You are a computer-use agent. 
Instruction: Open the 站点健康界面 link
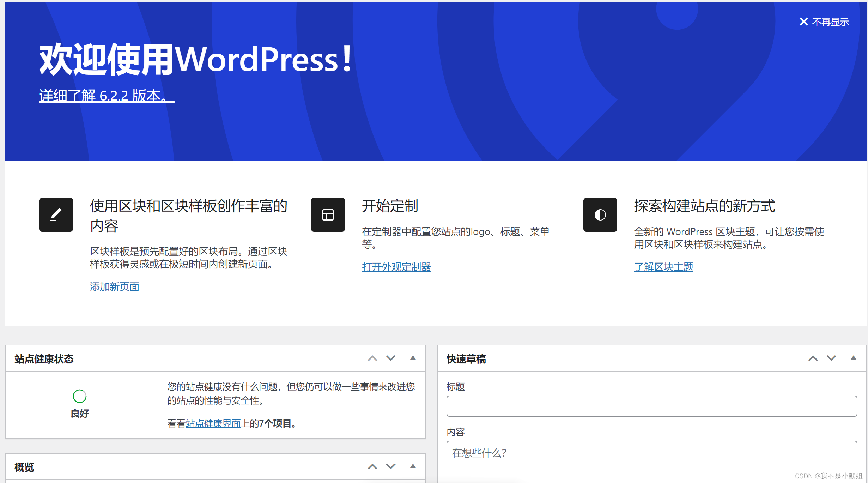[213, 423]
